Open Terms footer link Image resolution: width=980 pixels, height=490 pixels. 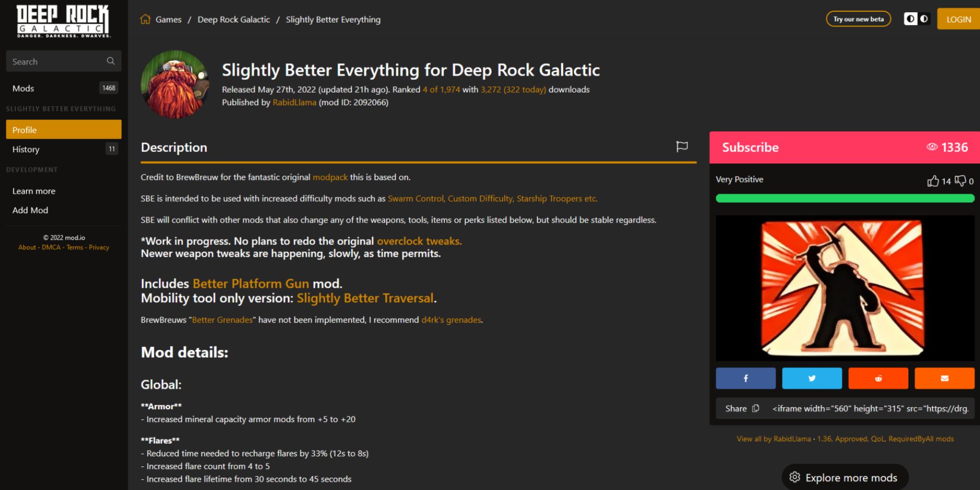coord(74,247)
